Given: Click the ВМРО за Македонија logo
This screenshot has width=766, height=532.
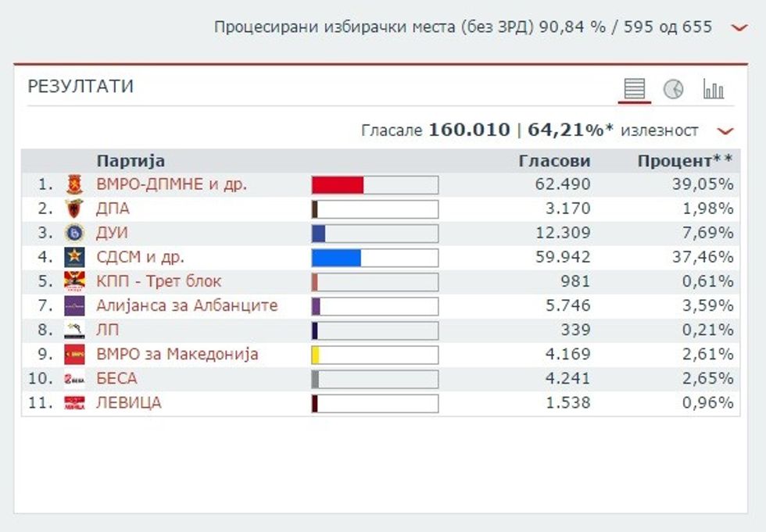Looking at the screenshot, I should click(x=76, y=354).
